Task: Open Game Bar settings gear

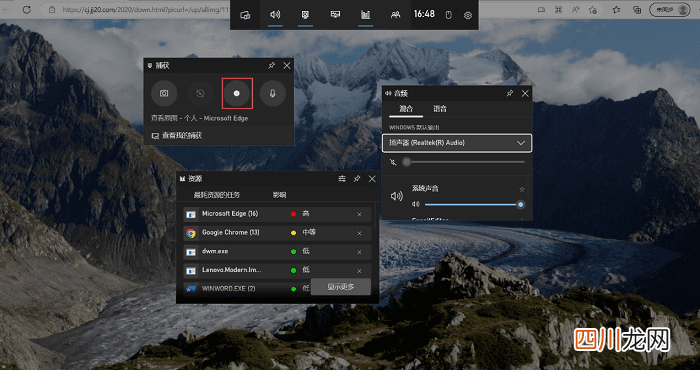Action: click(467, 15)
